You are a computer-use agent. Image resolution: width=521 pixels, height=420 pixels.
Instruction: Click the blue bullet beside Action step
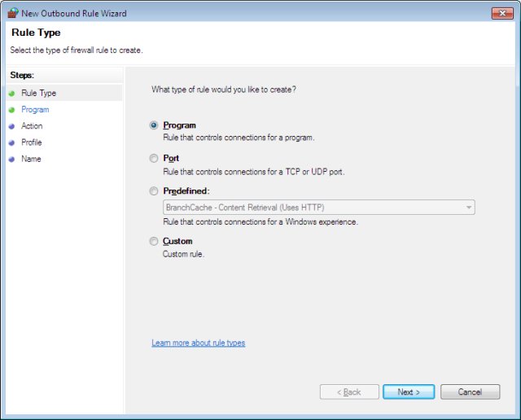pos(11,126)
